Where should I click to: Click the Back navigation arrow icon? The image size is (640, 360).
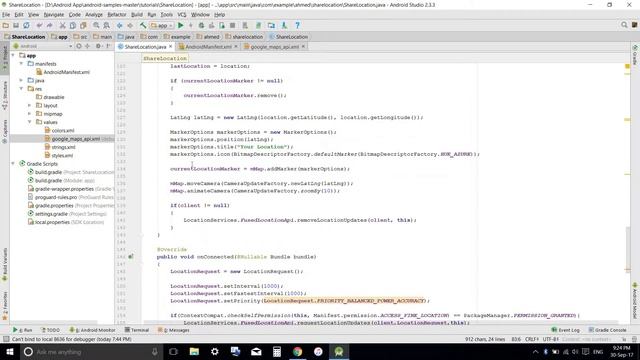click(x=120, y=25)
